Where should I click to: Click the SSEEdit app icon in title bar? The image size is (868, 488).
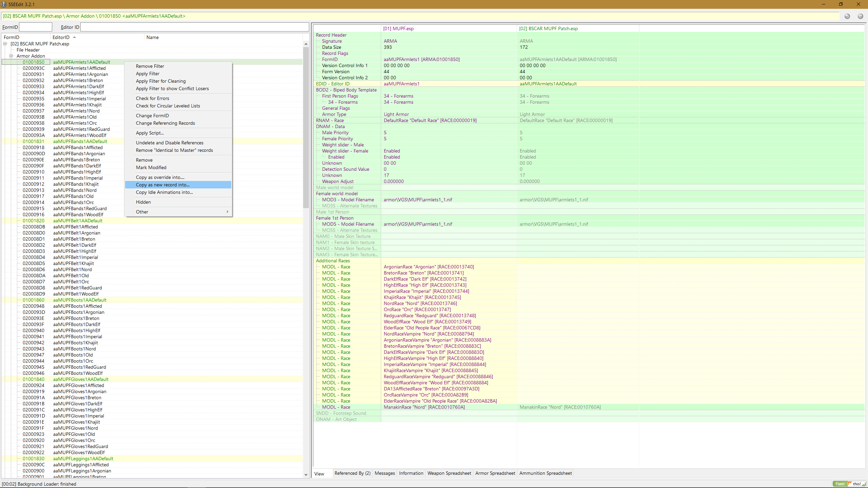click(x=4, y=4)
